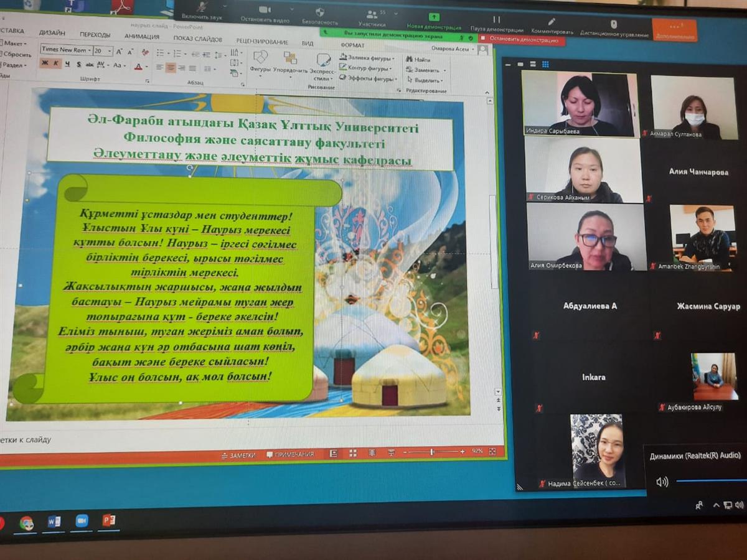Expand the Заливка фигуры shape fill dropdown
The image size is (747, 560).
pyautogui.click(x=393, y=58)
